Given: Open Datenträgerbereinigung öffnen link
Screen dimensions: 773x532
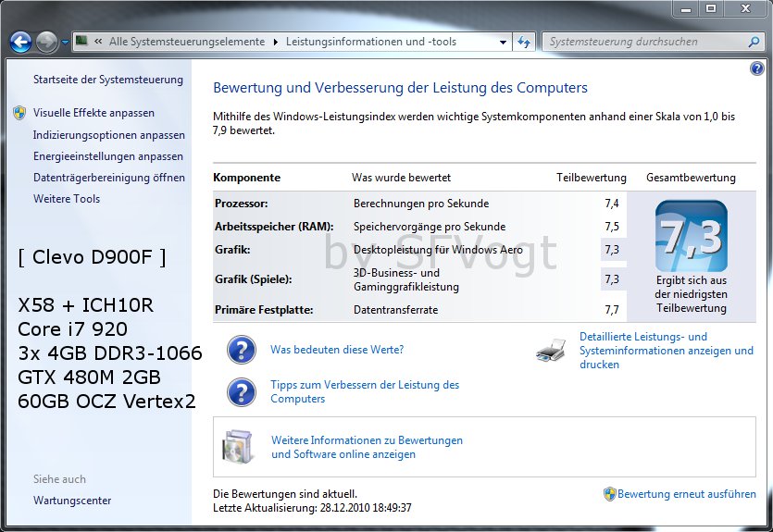Looking at the screenshot, I should tap(109, 178).
